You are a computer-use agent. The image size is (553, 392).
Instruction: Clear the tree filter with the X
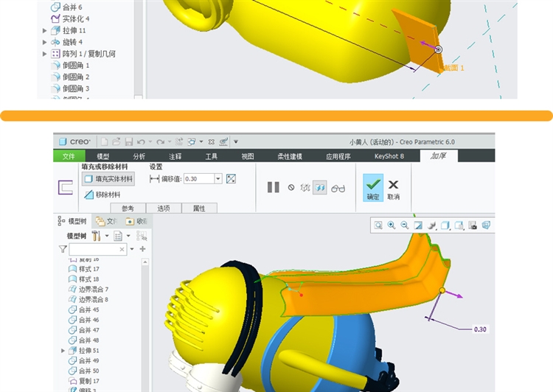point(122,249)
